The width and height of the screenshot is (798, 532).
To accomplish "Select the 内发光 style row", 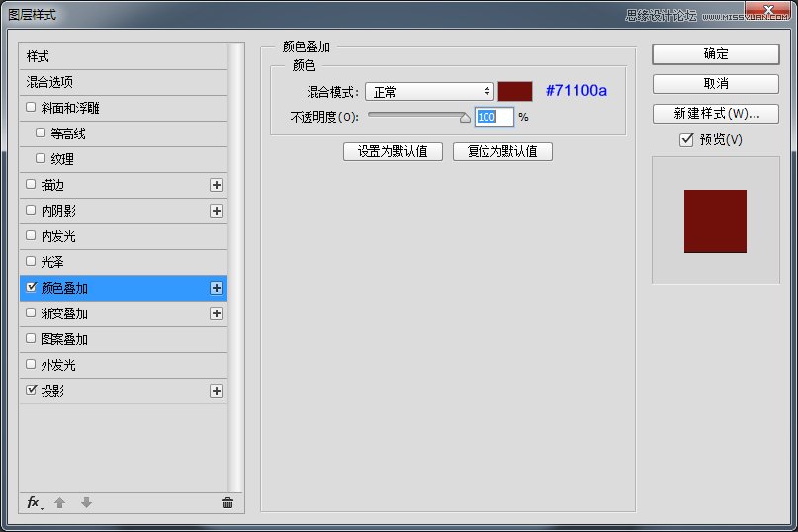I will pos(124,236).
